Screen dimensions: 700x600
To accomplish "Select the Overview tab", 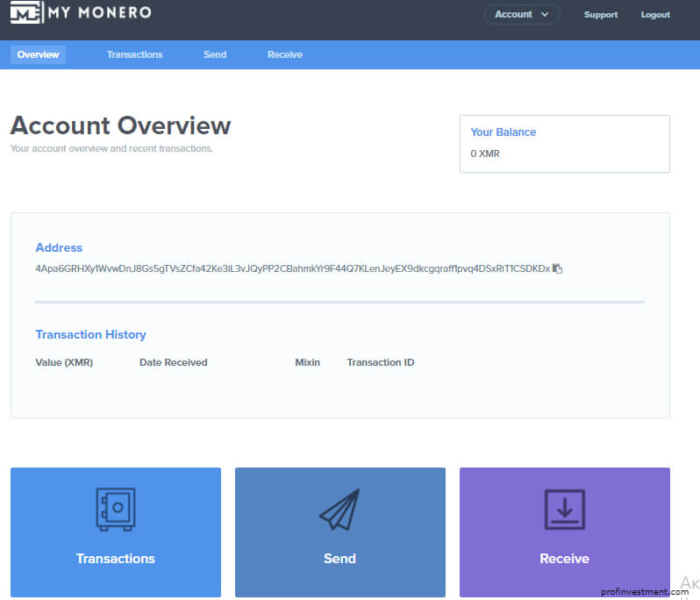I will pyautogui.click(x=38, y=54).
